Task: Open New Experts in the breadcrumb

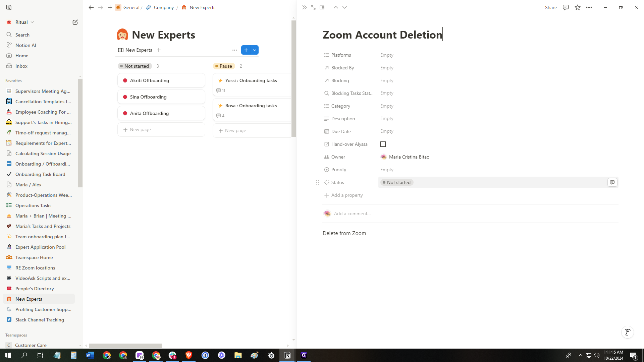Action: click(199, 7)
